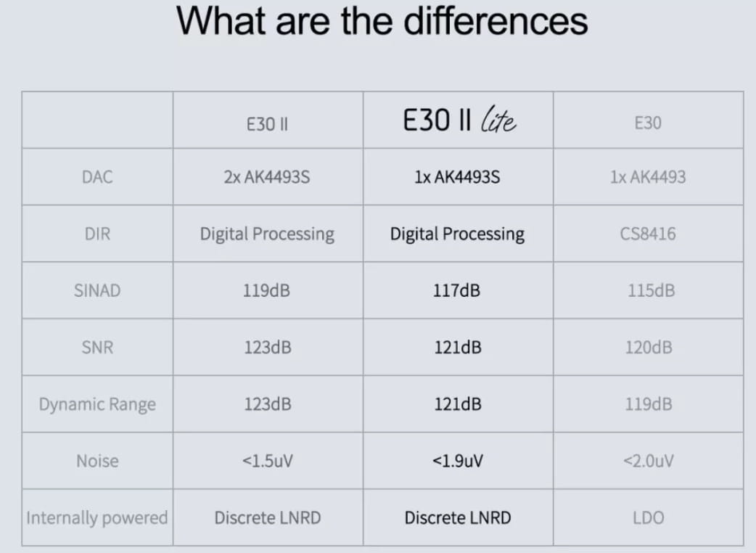The image size is (756, 553).
Task: Click the E30 II column header
Action: pos(267,123)
